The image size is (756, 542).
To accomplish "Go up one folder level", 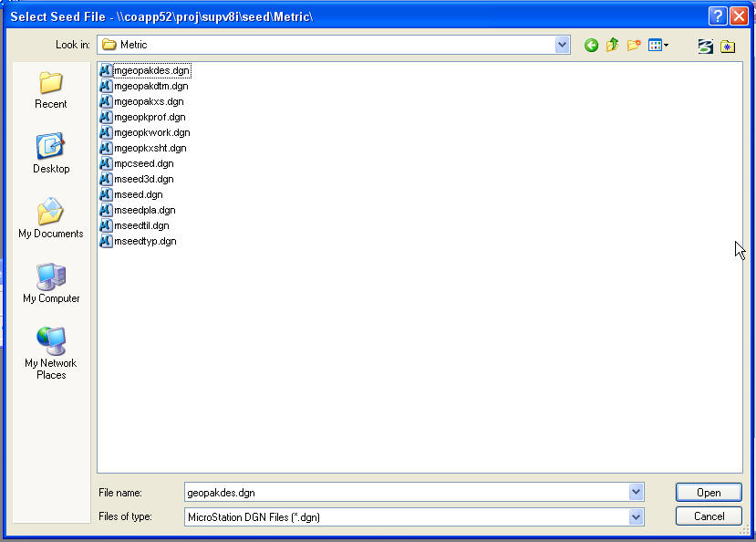I will 613,45.
